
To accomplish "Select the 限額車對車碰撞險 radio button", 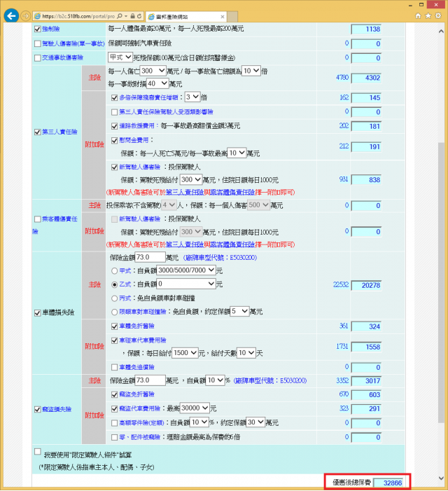I will point(115,312).
